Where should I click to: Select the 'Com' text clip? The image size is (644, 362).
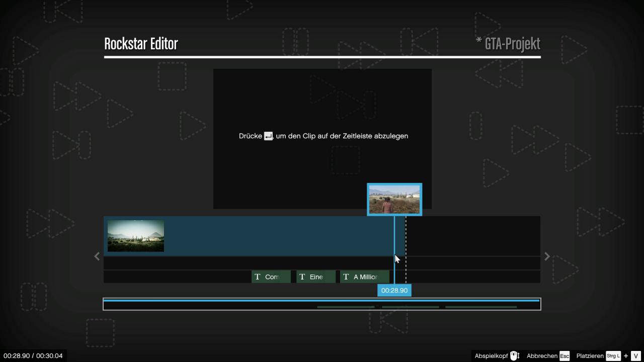[x=271, y=277]
